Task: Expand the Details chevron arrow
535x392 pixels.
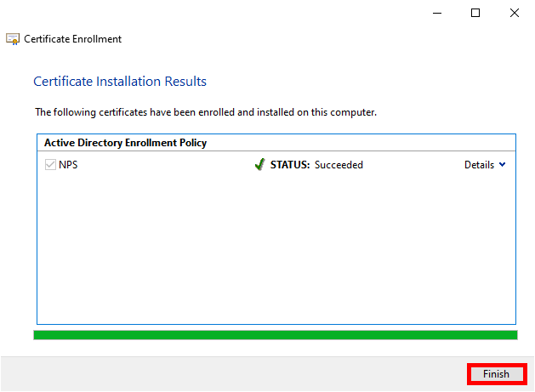Action: coord(502,165)
